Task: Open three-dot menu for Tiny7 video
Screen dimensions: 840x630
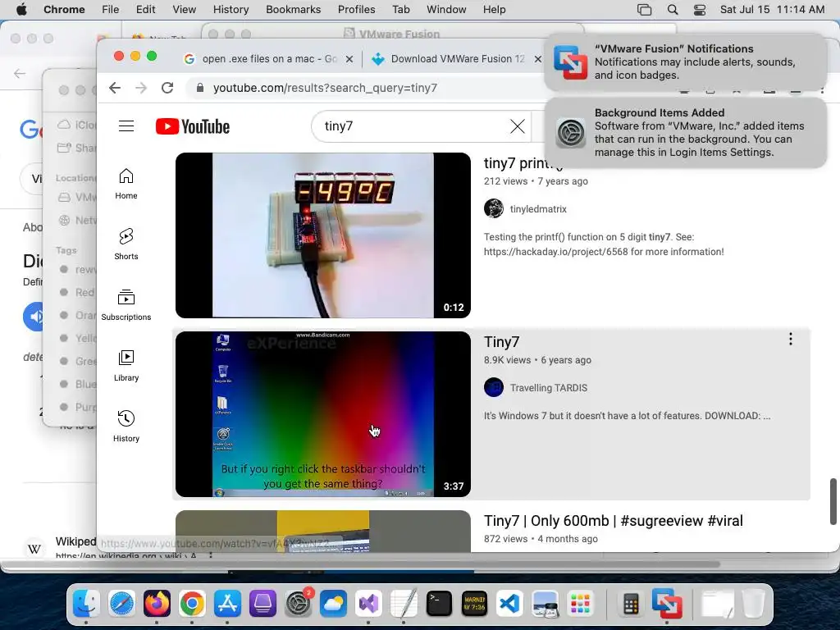Action: [790, 339]
